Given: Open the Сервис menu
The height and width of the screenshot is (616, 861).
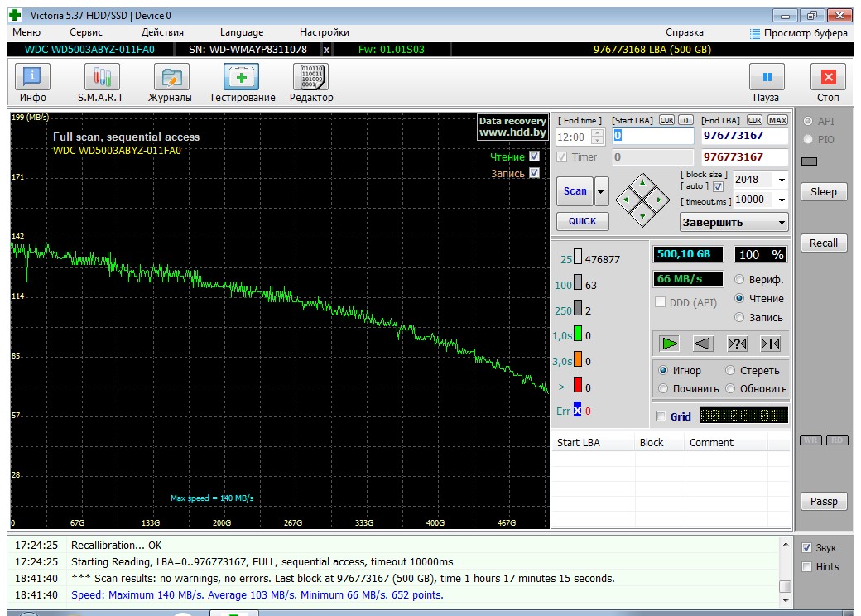Looking at the screenshot, I should [x=85, y=32].
